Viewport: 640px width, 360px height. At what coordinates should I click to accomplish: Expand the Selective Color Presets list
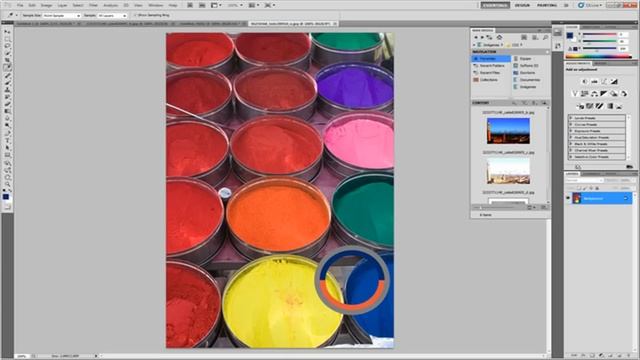[571, 157]
